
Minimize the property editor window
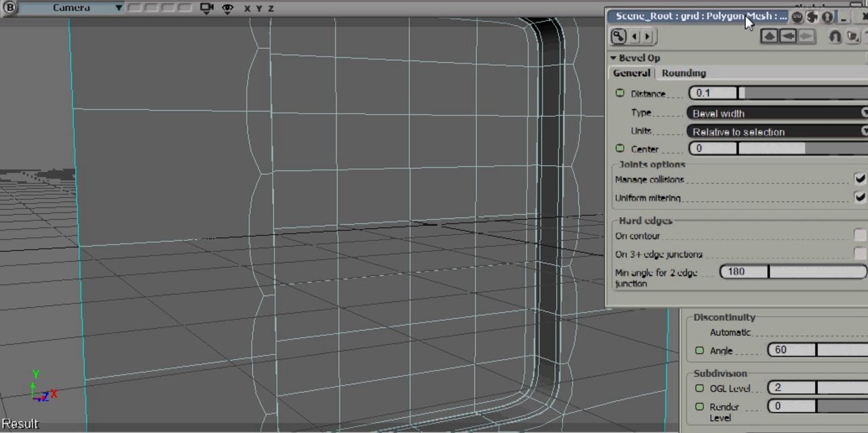pyautogui.click(x=844, y=17)
